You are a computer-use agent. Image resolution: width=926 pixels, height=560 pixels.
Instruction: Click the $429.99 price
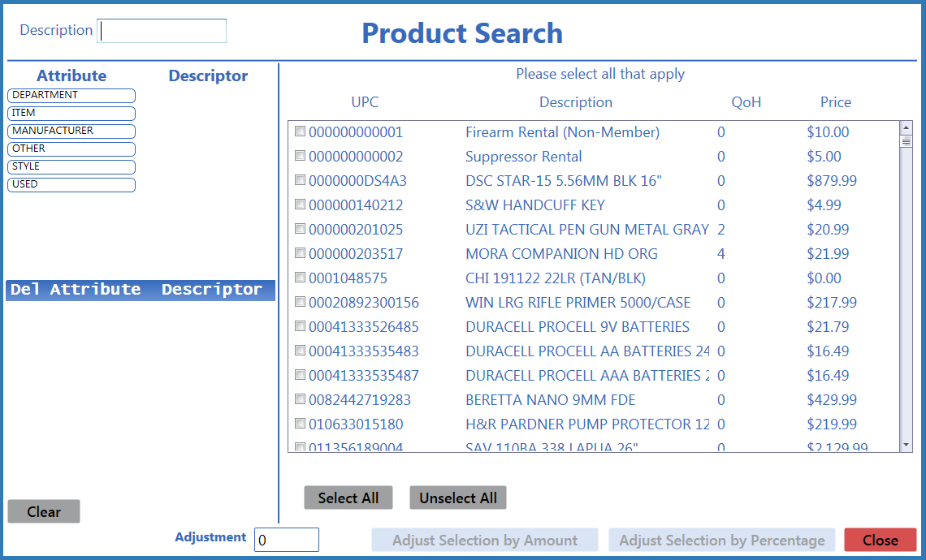coord(832,400)
